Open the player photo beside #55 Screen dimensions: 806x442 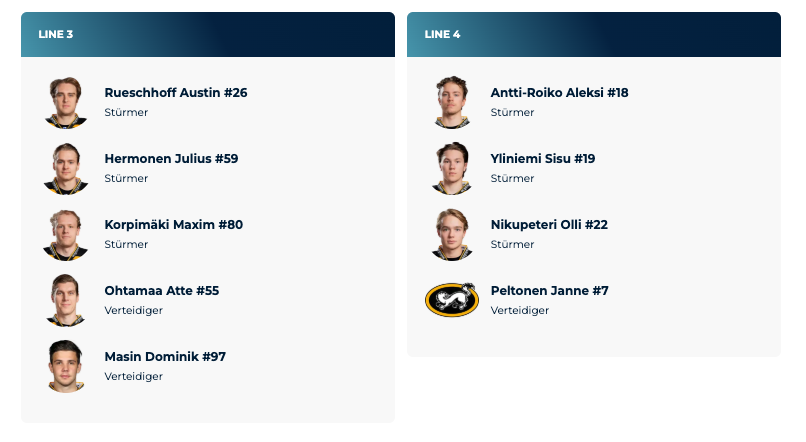click(65, 300)
